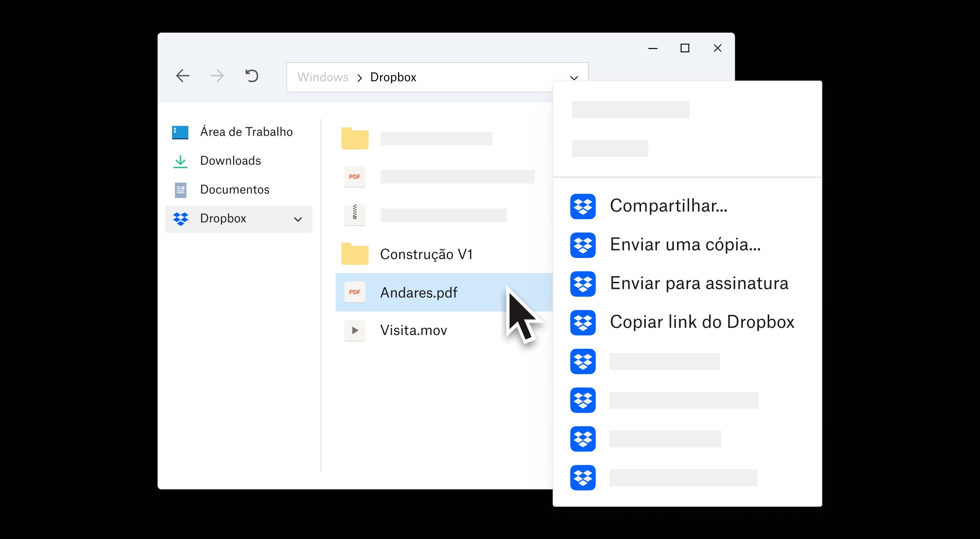Select Enviar uma cópia menu entry
980x539 pixels.
pyautogui.click(x=685, y=245)
